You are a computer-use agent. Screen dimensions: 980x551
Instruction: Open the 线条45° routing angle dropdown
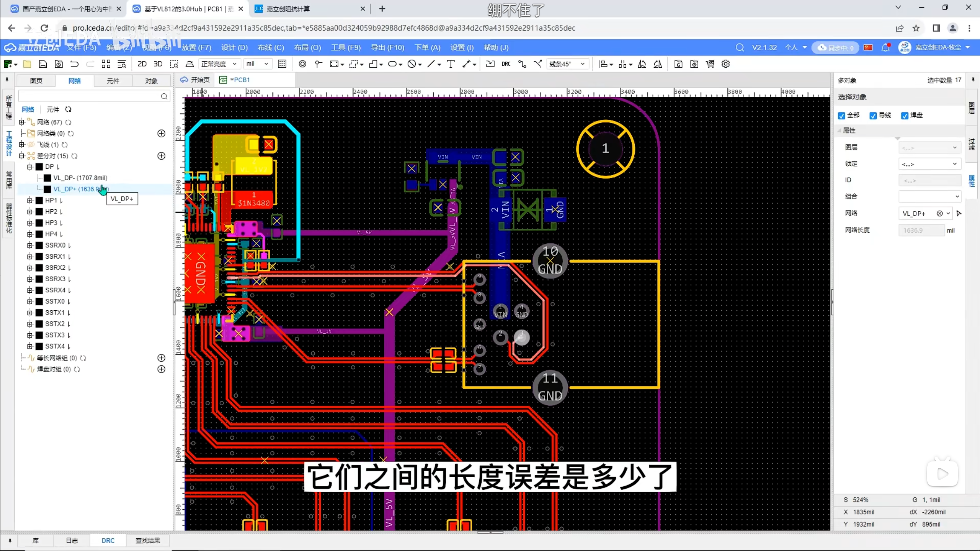pos(568,64)
